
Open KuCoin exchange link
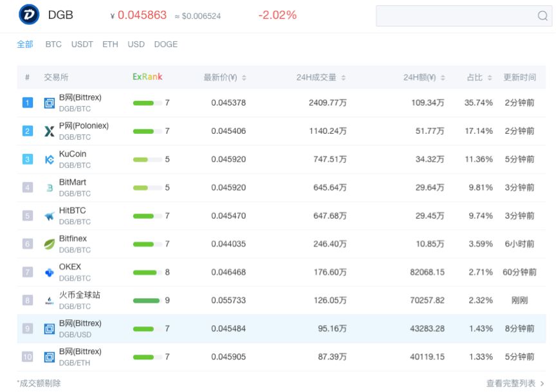click(x=73, y=154)
